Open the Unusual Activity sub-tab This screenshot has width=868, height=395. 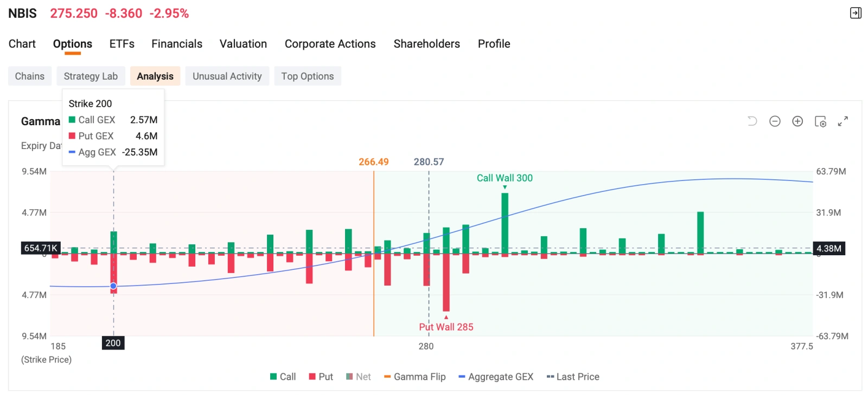[227, 76]
